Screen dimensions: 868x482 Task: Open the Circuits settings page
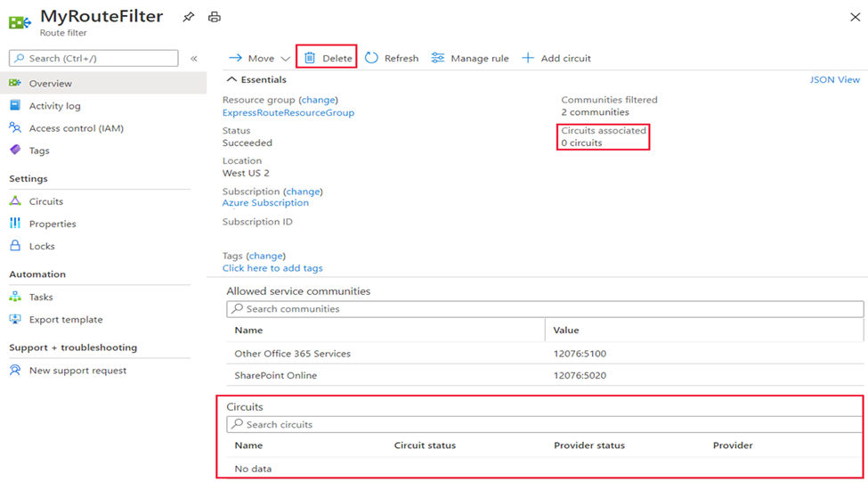point(45,201)
